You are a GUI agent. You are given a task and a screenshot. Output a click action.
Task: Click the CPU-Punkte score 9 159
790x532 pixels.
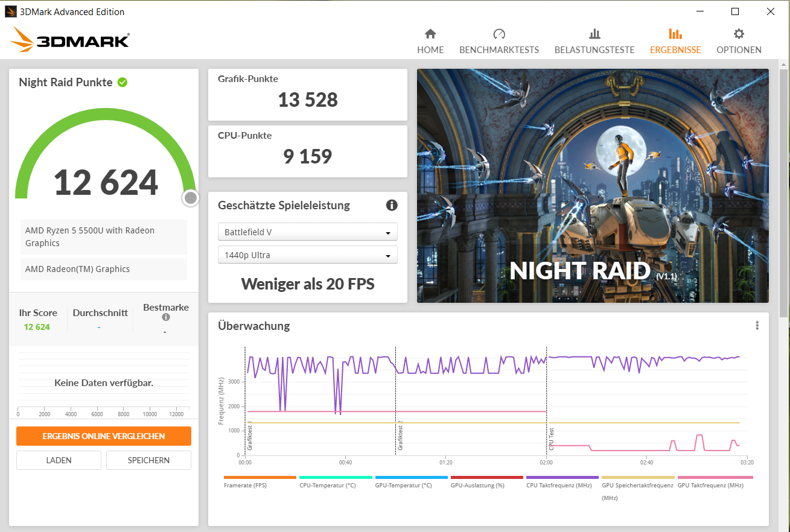click(308, 156)
